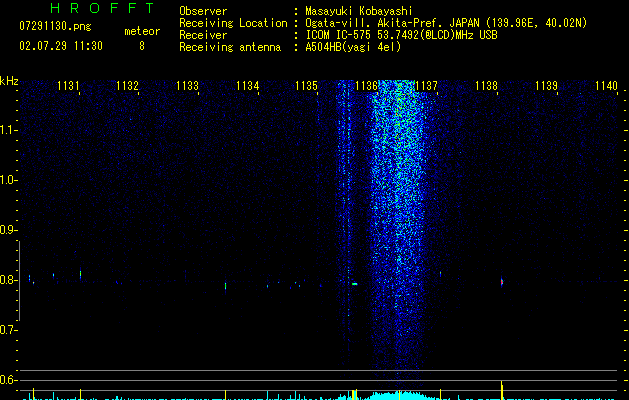Viewport: 629px width, 400px height.
Task: Click the 1133 time axis label
Action: (x=187, y=86)
